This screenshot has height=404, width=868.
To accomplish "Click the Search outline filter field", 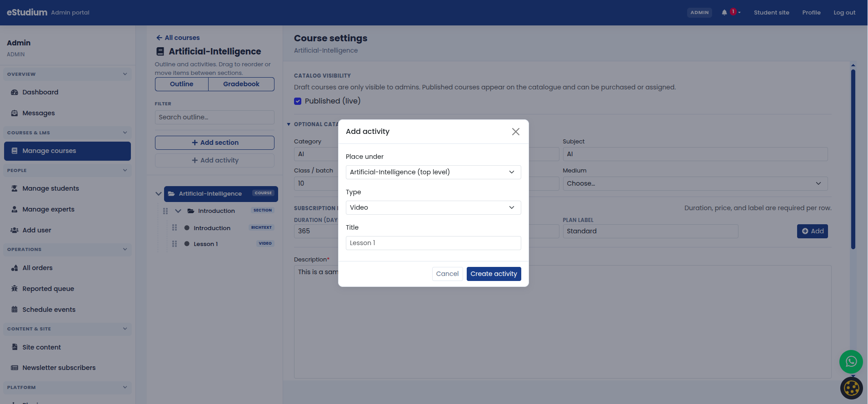I will [x=215, y=117].
